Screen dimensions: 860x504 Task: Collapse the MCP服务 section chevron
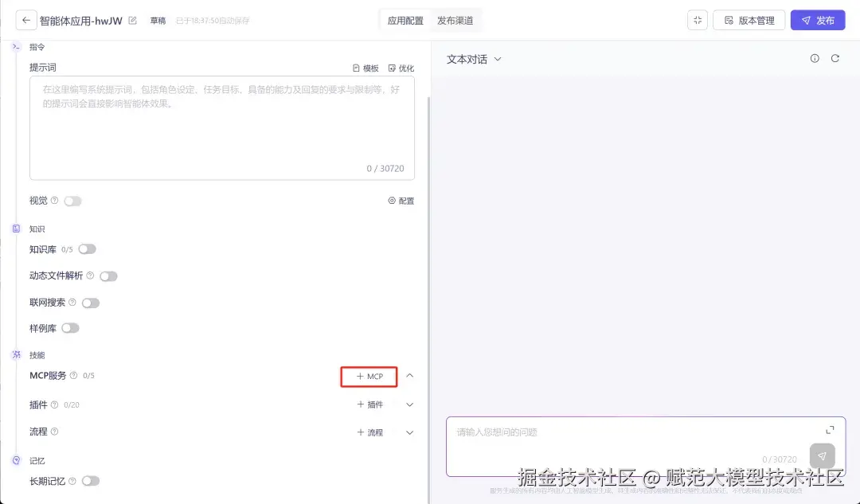409,376
